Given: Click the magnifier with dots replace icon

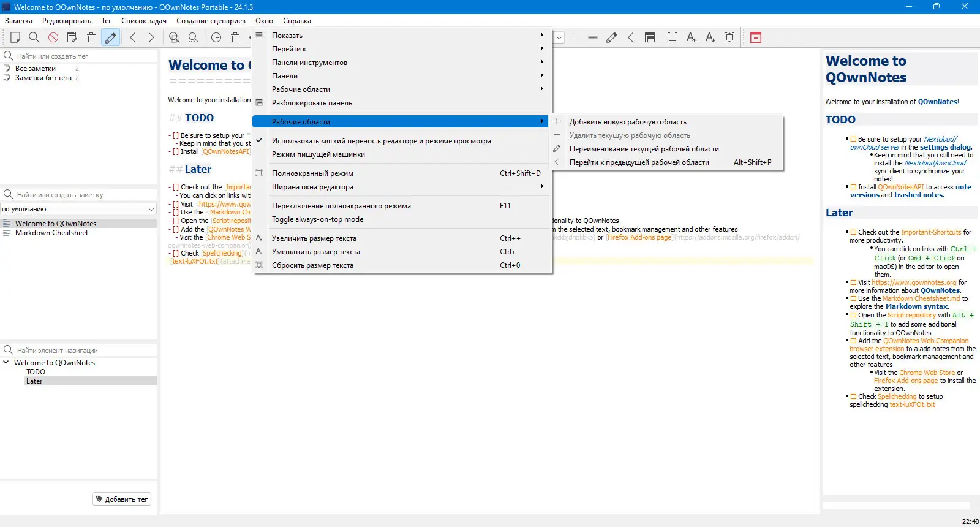Looking at the screenshot, I should [x=194, y=37].
